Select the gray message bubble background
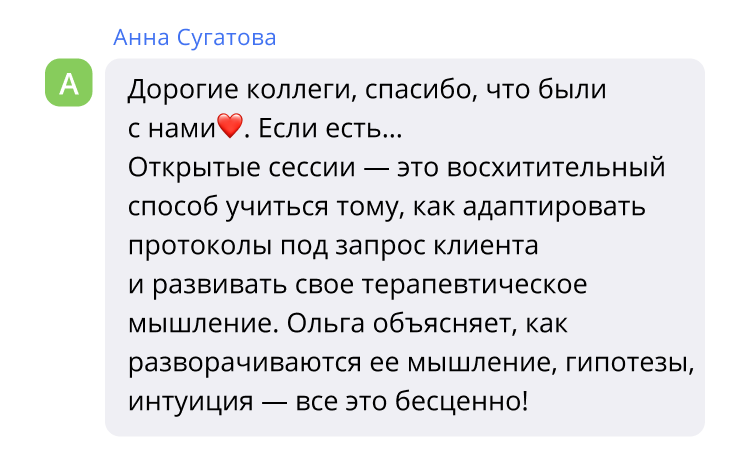The height and width of the screenshot is (462, 750). pyautogui.click(x=405, y=247)
